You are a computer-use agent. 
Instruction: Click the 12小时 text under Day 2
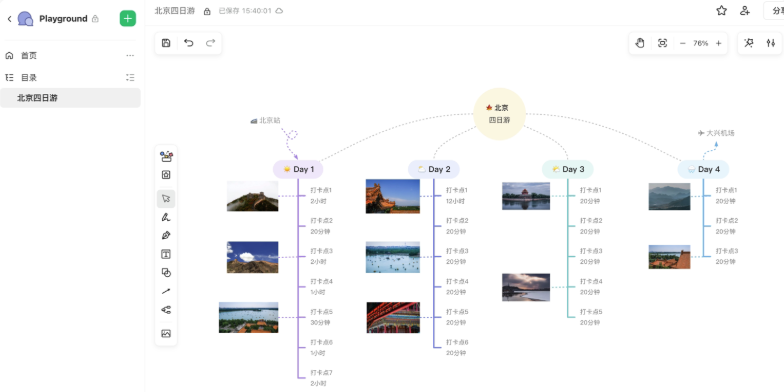click(x=456, y=202)
